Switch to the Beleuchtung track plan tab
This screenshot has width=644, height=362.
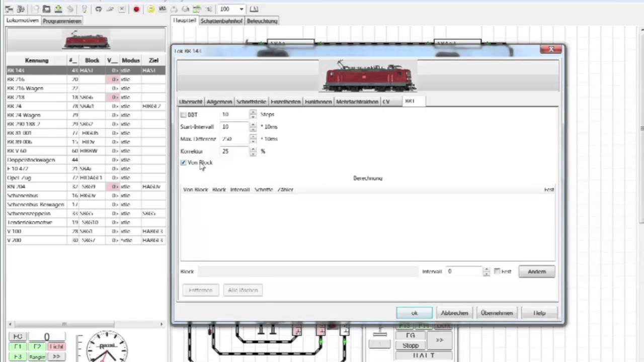(x=262, y=21)
